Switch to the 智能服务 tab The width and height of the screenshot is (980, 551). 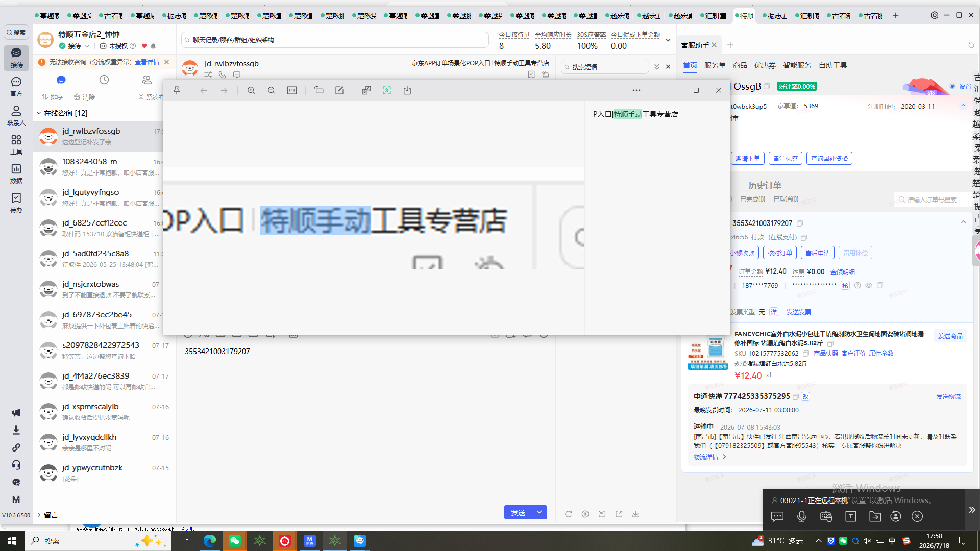pos(797,65)
